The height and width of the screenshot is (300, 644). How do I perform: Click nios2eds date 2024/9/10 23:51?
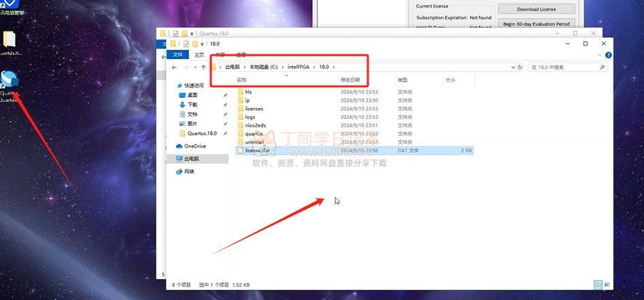point(359,125)
